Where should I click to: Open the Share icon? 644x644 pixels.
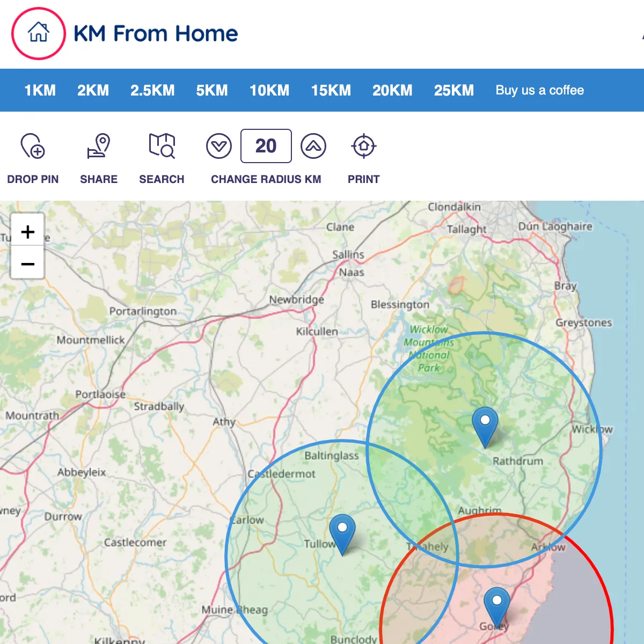(x=99, y=146)
